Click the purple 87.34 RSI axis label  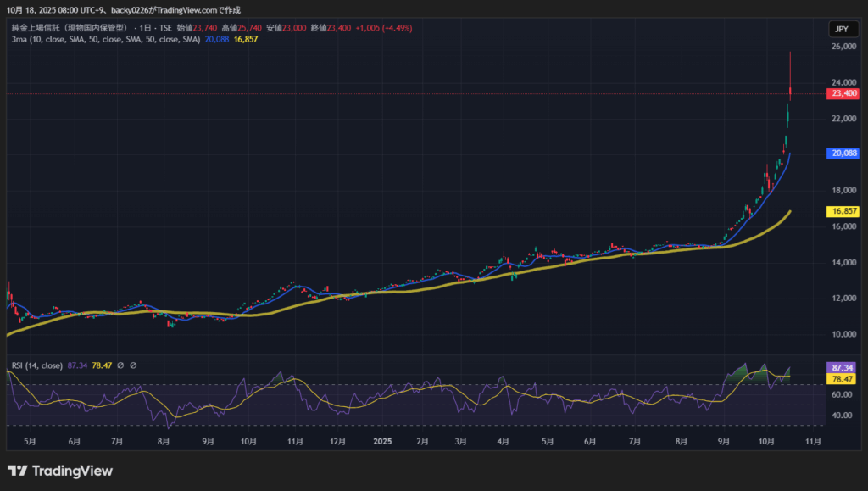point(841,368)
